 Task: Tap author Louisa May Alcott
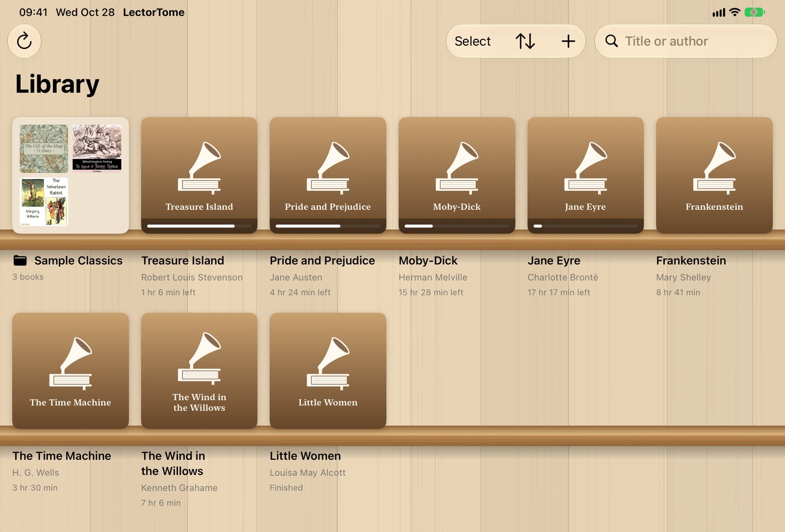pyautogui.click(x=308, y=473)
